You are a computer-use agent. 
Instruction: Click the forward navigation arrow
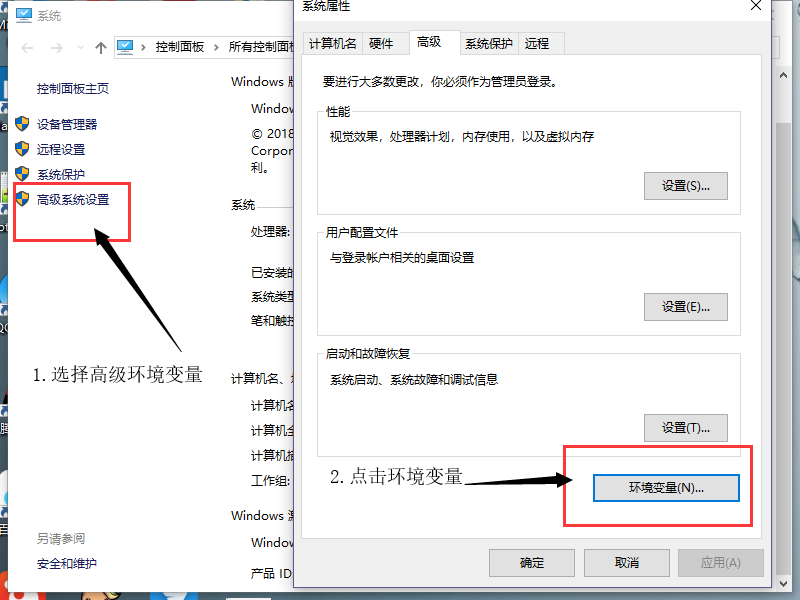pyautogui.click(x=57, y=48)
